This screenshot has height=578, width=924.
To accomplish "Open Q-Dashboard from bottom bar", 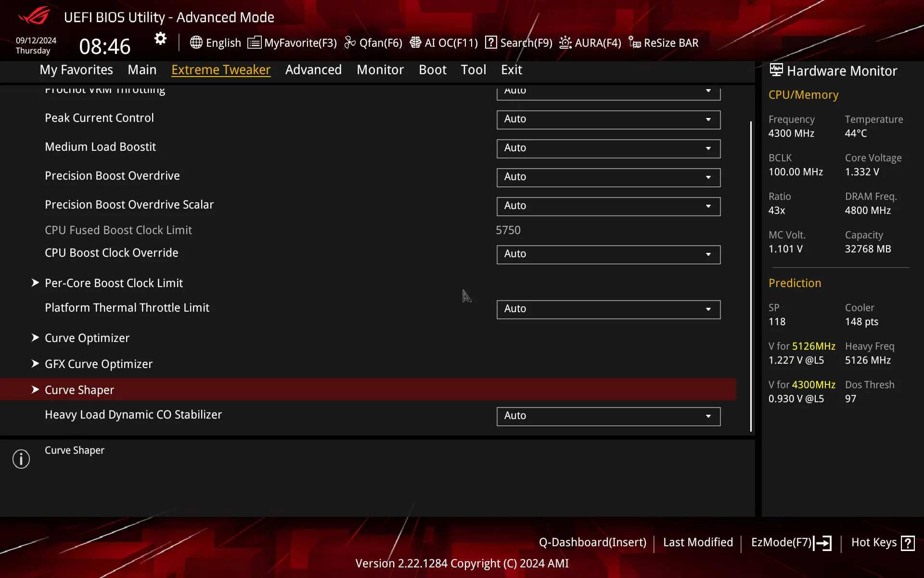I will [592, 542].
